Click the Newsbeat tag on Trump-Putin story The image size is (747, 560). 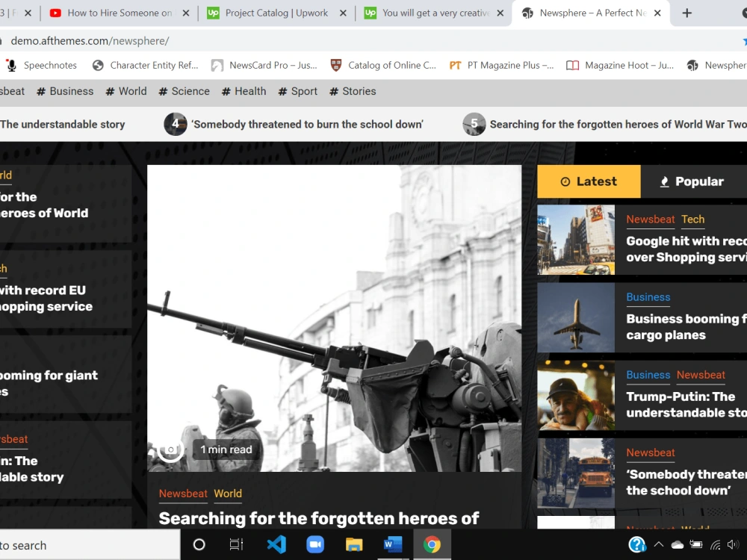point(701,375)
